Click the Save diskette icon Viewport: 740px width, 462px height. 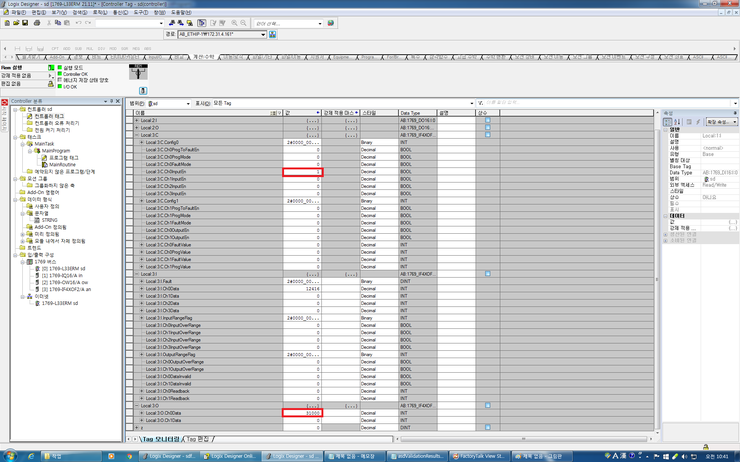click(x=25, y=23)
